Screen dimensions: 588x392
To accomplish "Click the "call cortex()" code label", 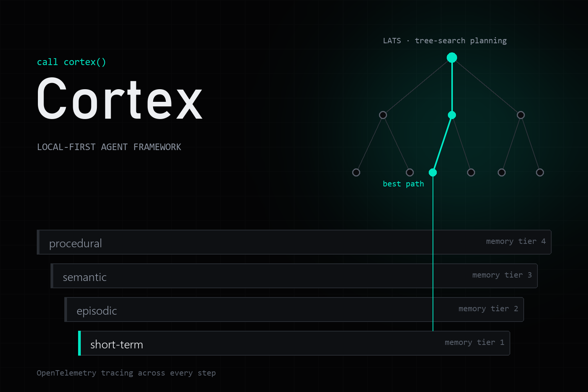I will 71,62.
